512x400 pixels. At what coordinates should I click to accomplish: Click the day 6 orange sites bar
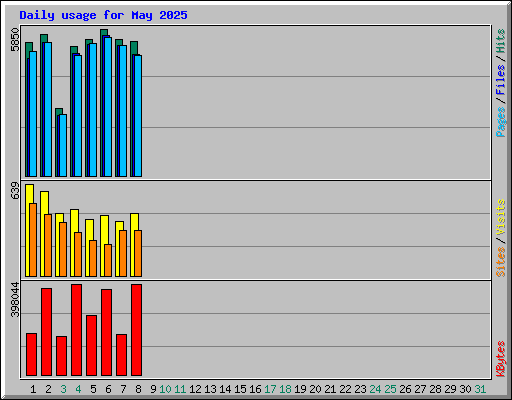(108, 260)
